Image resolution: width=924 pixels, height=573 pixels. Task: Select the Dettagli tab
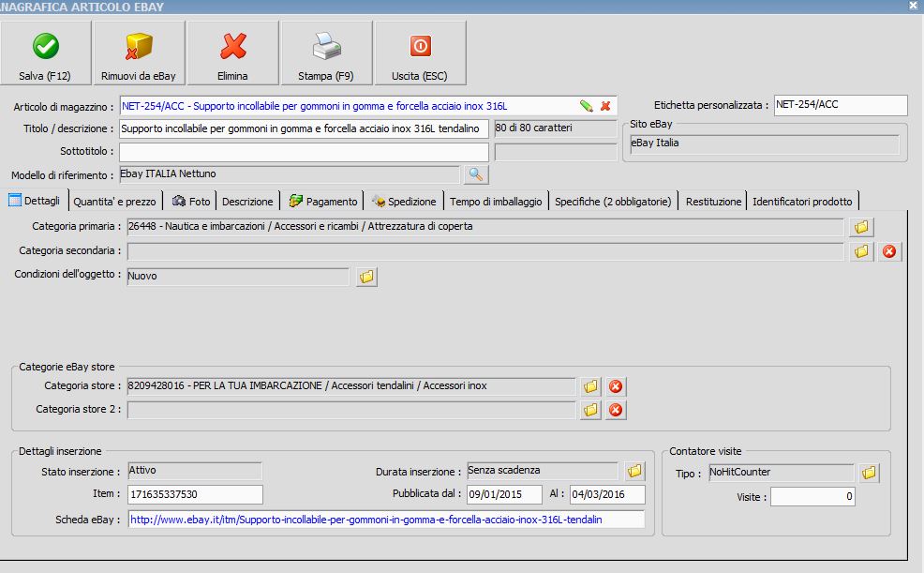click(35, 201)
